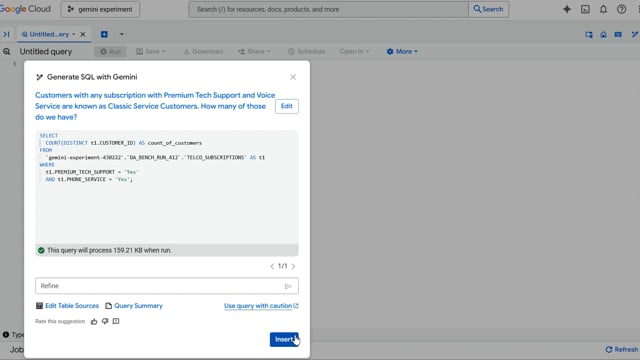
Task: Close the Generate SQL with Gemini dialog
Action: click(293, 77)
